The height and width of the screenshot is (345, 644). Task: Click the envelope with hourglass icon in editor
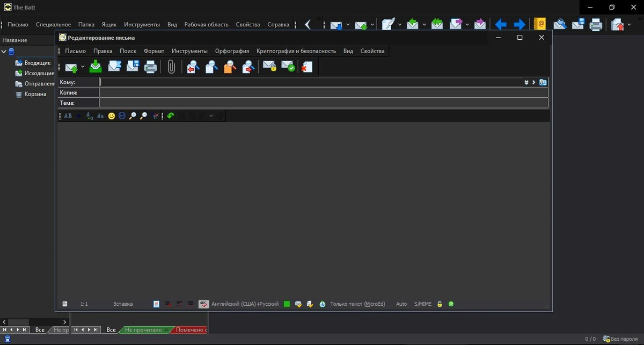point(114,67)
